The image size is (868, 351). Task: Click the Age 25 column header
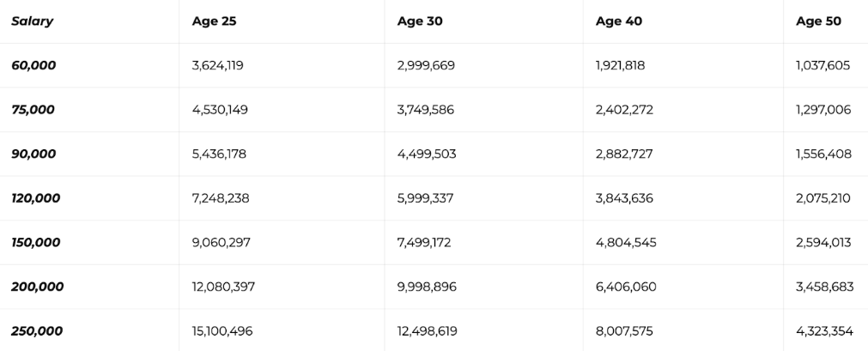click(x=214, y=21)
